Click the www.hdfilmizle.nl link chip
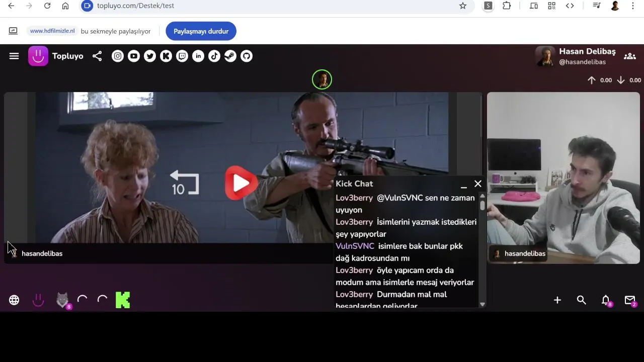This screenshot has width=644, height=362. 52,31
